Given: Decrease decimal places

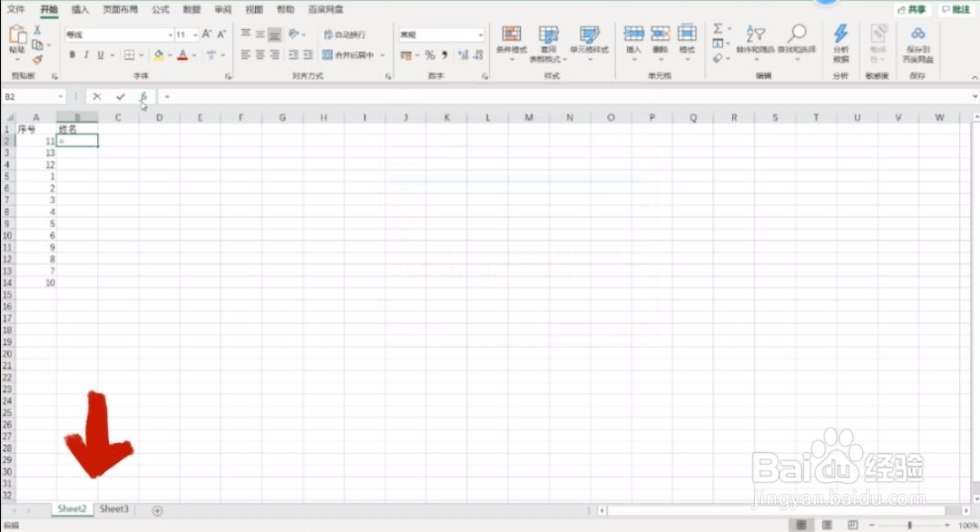Looking at the screenshot, I should click(x=478, y=55).
